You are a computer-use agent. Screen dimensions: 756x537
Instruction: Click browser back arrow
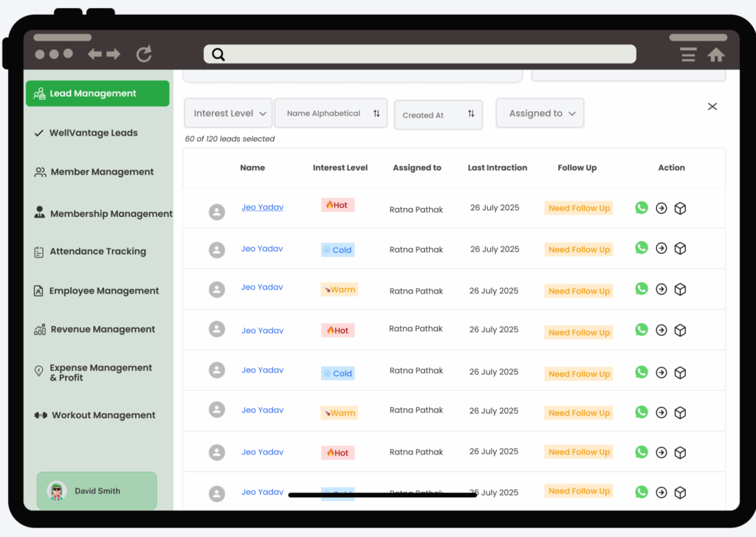[x=94, y=54]
